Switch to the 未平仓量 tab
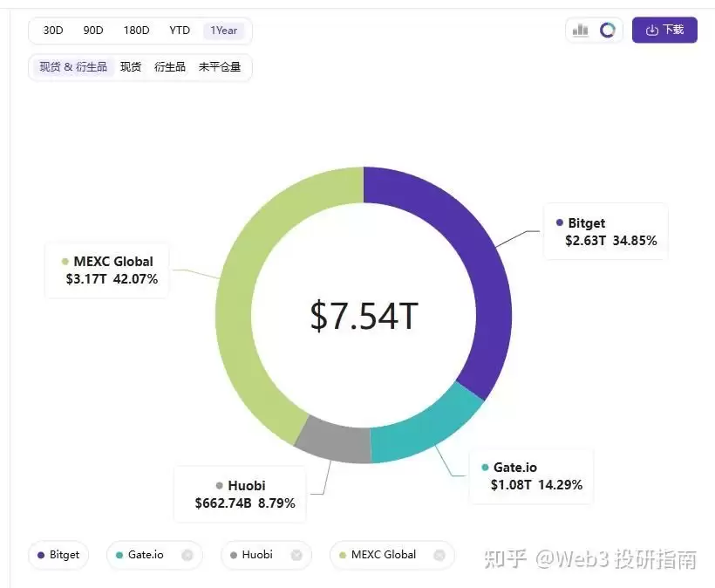This screenshot has width=715, height=588. point(221,66)
